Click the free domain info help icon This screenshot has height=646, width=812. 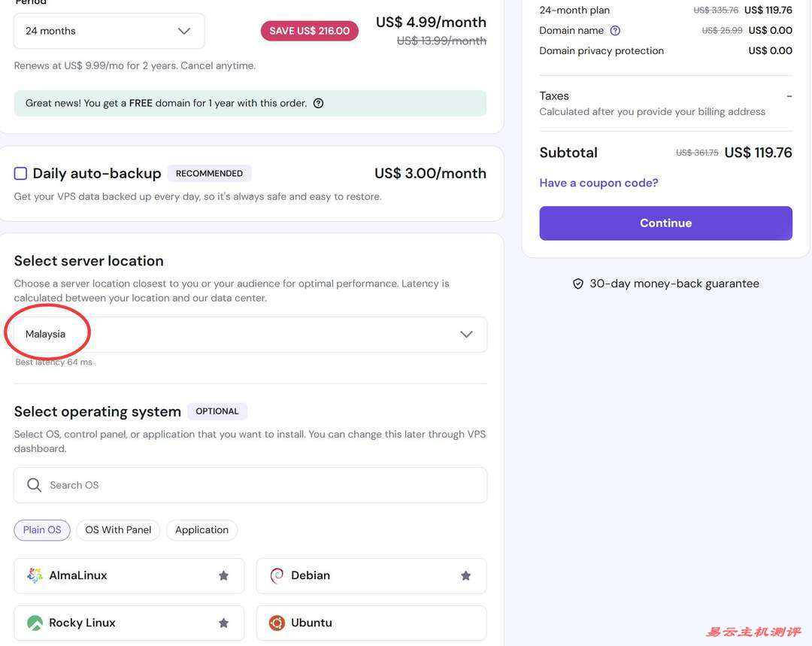(x=318, y=103)
